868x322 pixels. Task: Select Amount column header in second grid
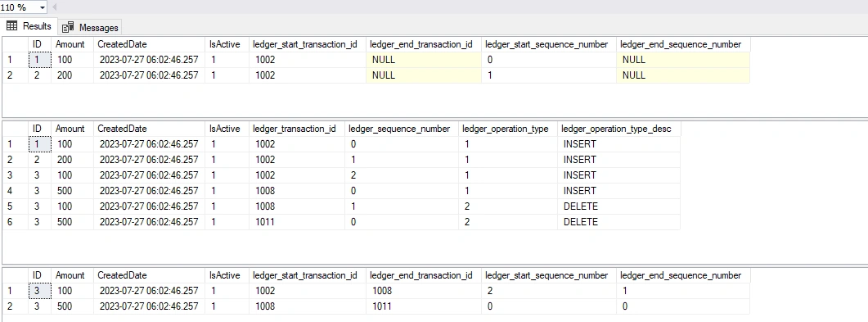click(72, 129)
